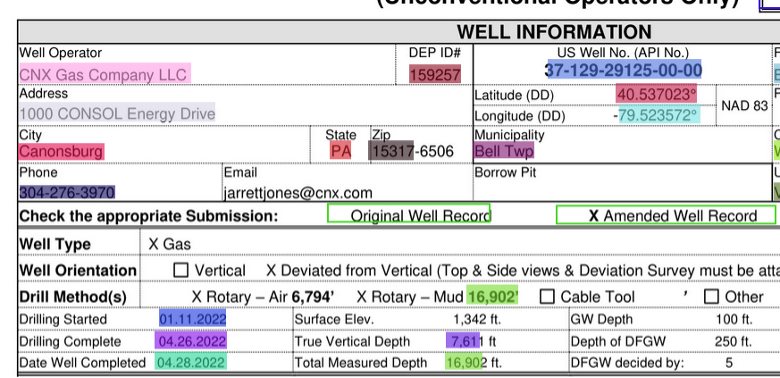Viewport: 780px width, 378px height.
Task: Click the Drilling Complete date 04.26.2022
Action: pos(191,341)
